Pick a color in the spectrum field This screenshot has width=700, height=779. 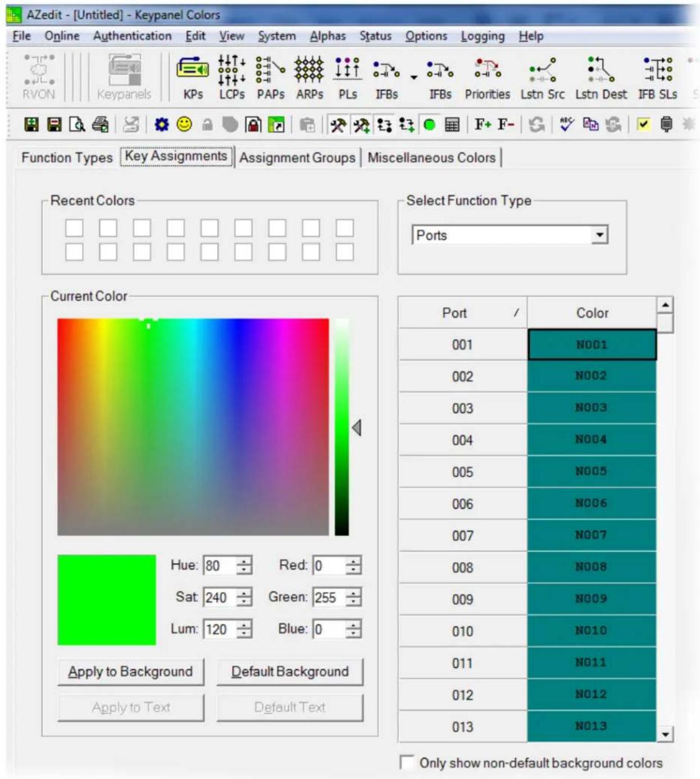click(x=193, y=427)
